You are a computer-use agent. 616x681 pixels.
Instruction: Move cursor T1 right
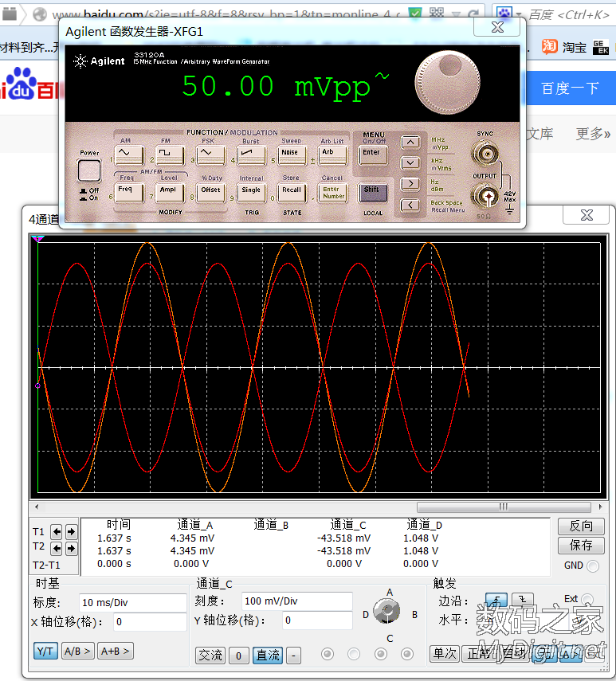click(x=71, y=531)
